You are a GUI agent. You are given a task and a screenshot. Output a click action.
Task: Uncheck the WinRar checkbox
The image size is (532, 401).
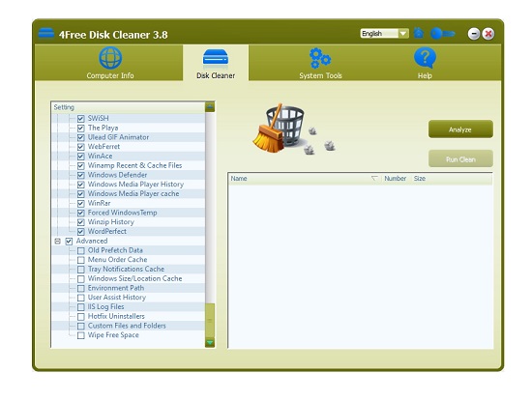pos(80,203)
